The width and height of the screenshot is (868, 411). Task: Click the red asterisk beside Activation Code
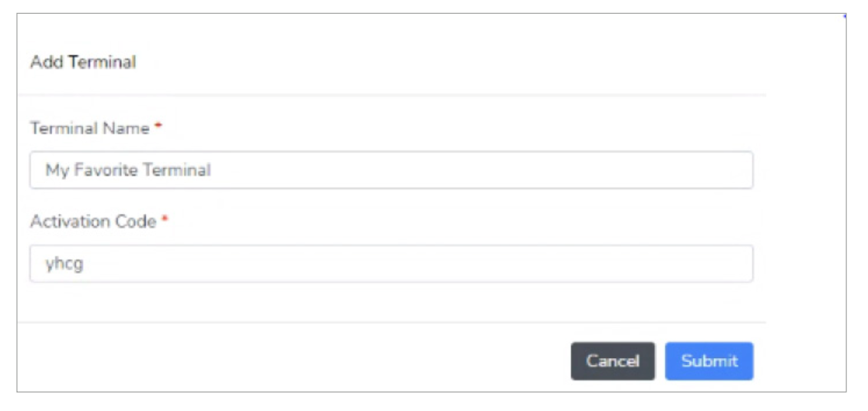click(x=165, y=220)
